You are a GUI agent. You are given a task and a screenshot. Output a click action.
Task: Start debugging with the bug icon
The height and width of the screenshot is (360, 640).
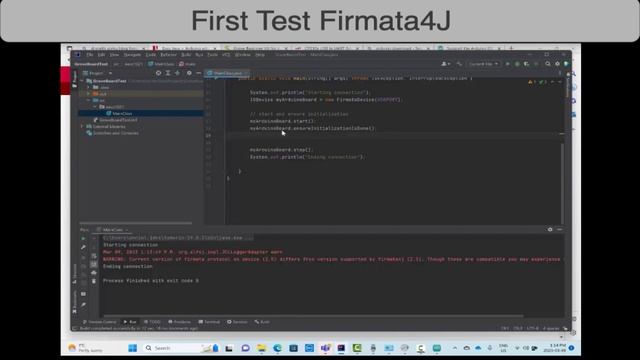click(517, 64)
